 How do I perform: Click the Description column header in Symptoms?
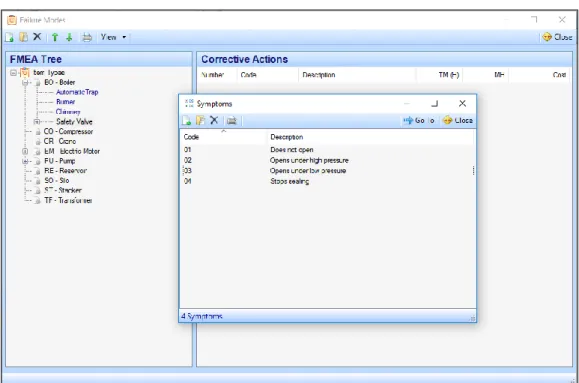coord(370,137)
